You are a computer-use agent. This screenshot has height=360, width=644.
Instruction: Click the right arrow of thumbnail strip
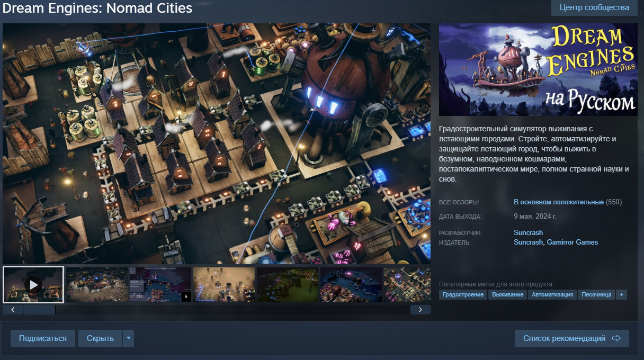[421, 310]
